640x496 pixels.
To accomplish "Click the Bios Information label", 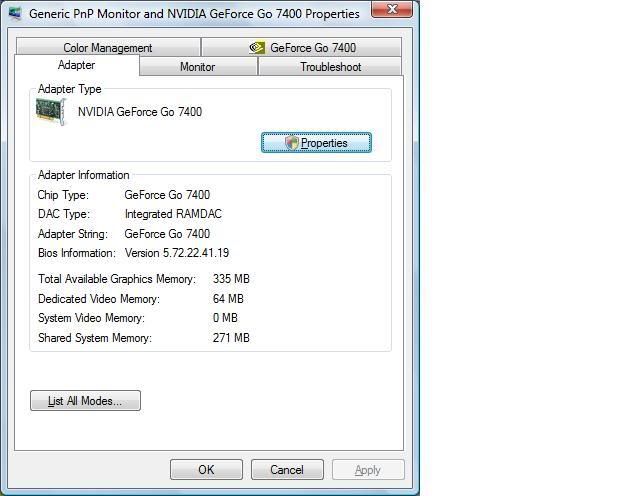I will pos(77,253).
